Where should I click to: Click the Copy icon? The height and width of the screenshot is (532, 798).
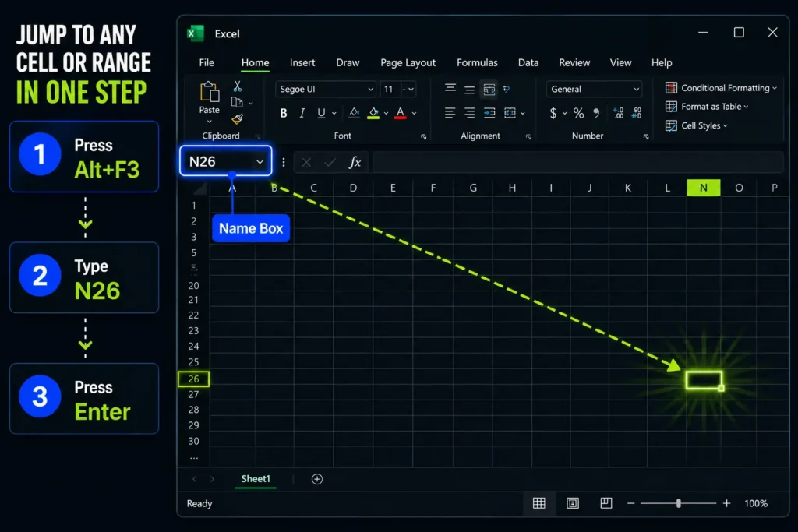coord(237,102)
